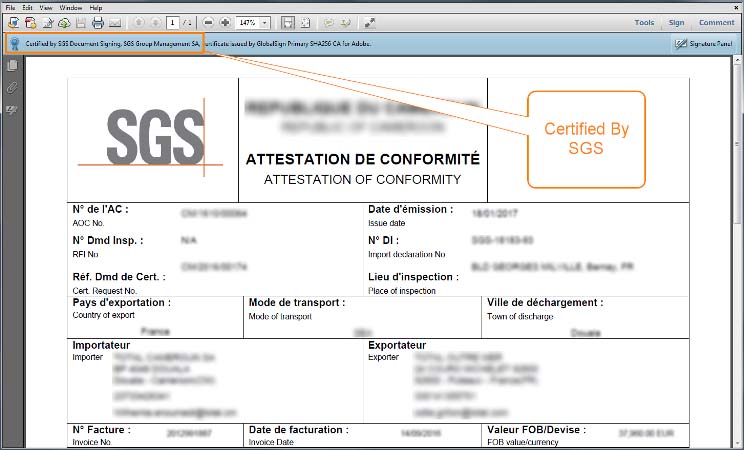The image size is (744, 450).
Task: Click the vertical scrollbar thumb
Action: [737, 143]
